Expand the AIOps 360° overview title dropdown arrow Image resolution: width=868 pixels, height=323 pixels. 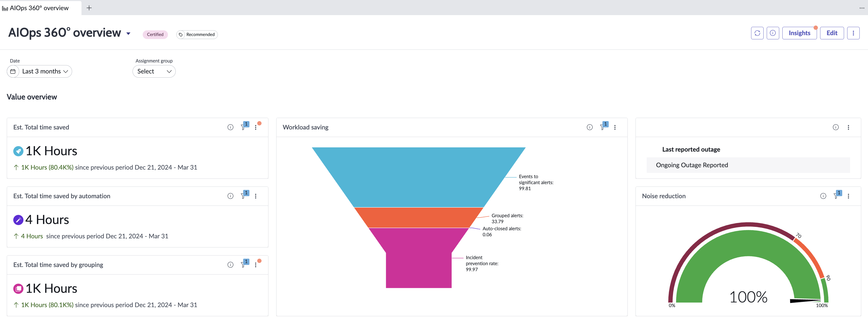(128, 33)
